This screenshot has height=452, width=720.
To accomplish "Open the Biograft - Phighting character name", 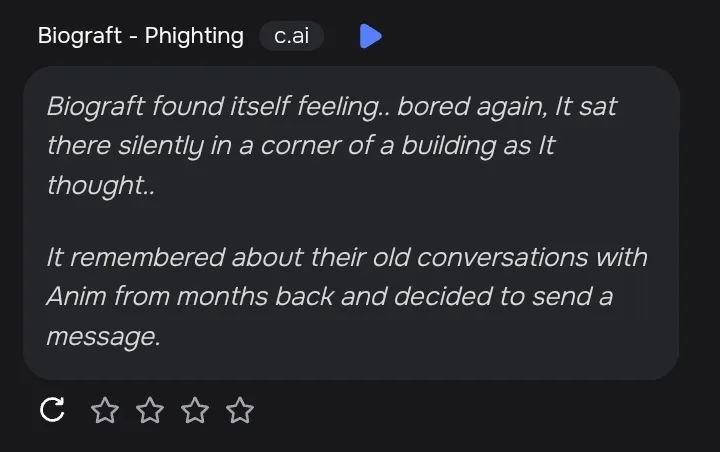I will (141, 36).
